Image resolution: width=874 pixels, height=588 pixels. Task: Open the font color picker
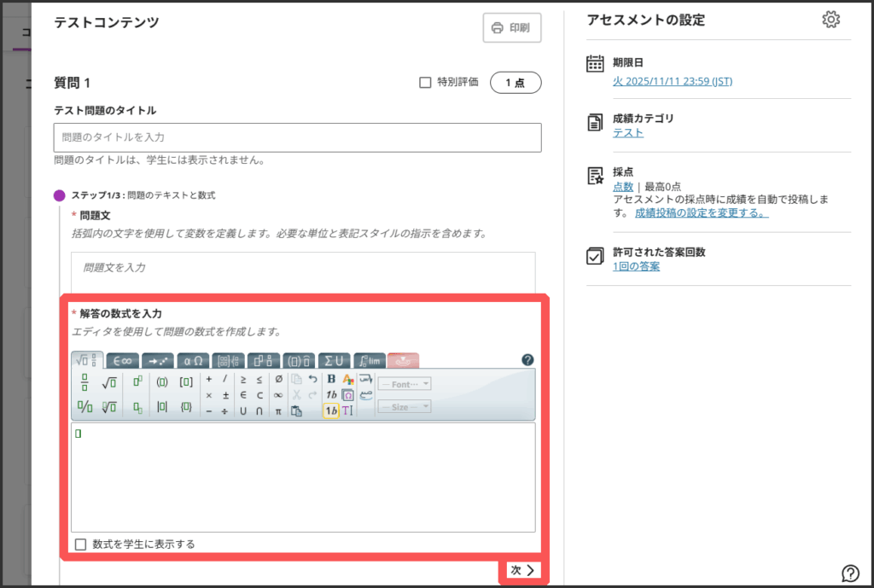click(347, 380)
